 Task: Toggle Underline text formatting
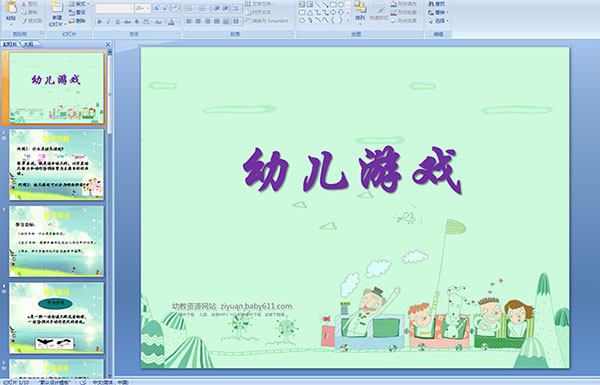click(x=117, y=22)
